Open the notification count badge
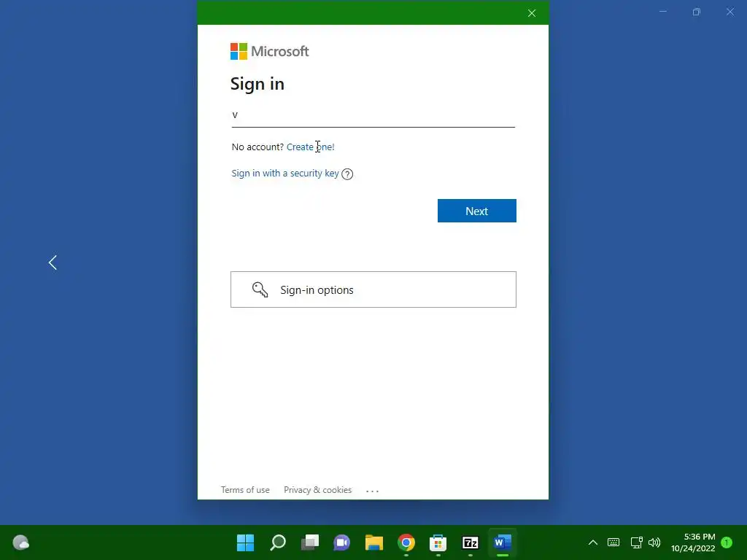 click(727, 542)
